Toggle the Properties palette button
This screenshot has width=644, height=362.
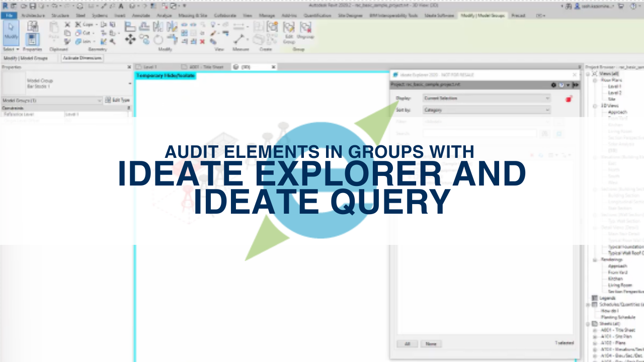click(x=32, y=39)
